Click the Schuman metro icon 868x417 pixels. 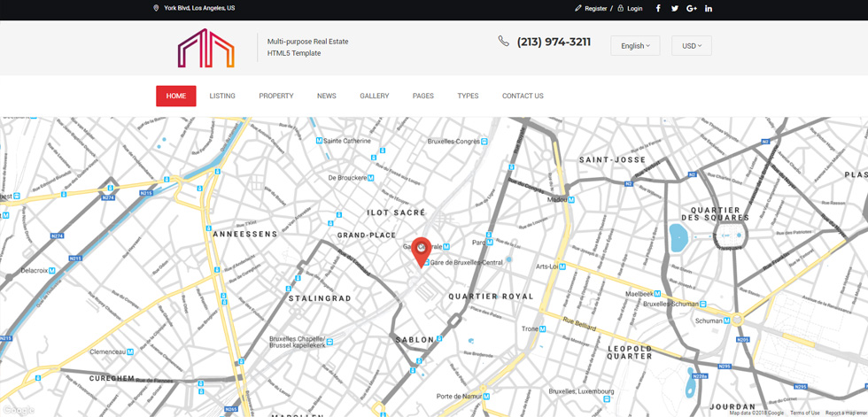pyautogui.click(x=727, y=320)
